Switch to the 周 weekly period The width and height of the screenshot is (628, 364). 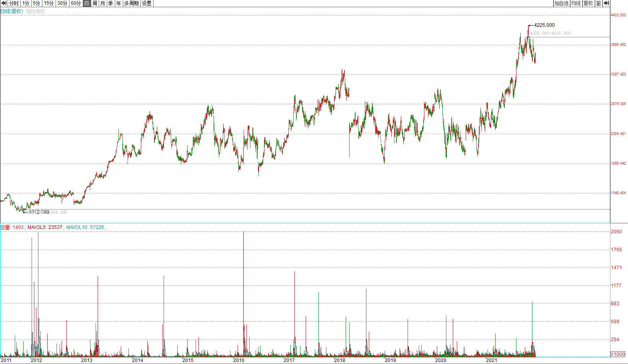pos(95,3)
